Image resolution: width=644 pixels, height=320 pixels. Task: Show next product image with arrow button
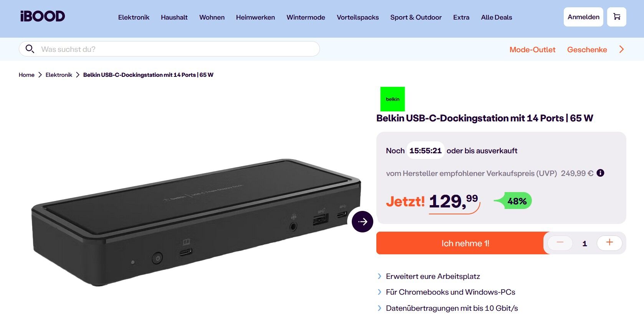[x=363, y=222]
